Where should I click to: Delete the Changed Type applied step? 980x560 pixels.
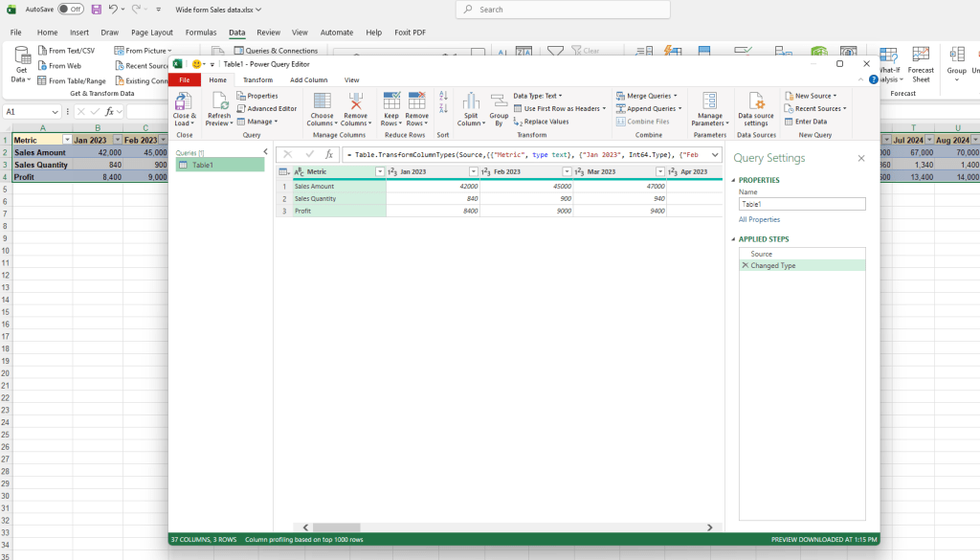[x=746, y=266]
